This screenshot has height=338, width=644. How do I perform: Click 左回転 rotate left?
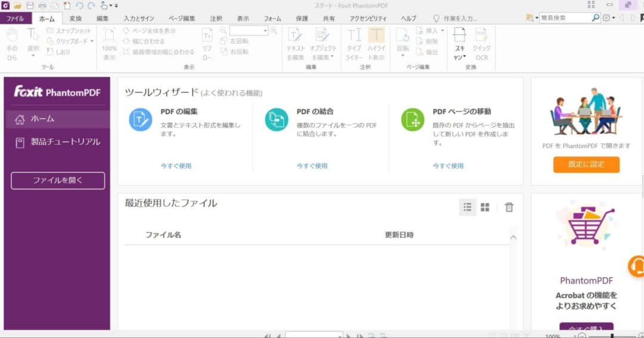coord(234,42)
